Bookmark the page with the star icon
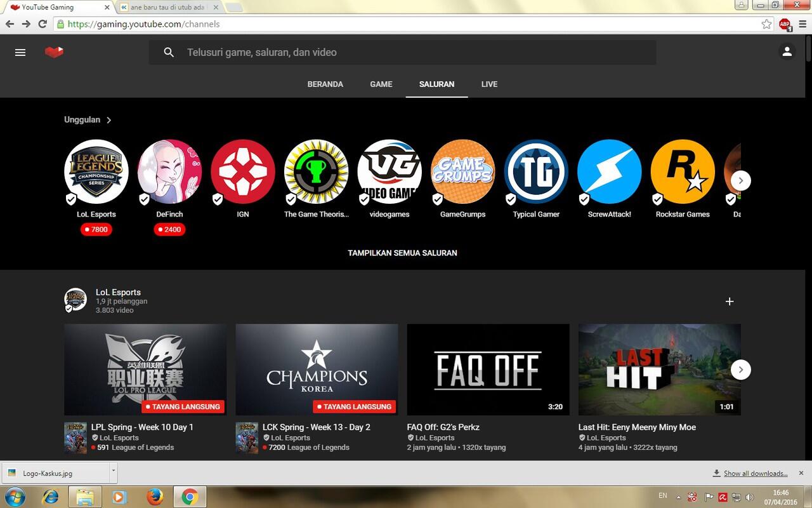This screenshot has width=812, height=508. 767,24
